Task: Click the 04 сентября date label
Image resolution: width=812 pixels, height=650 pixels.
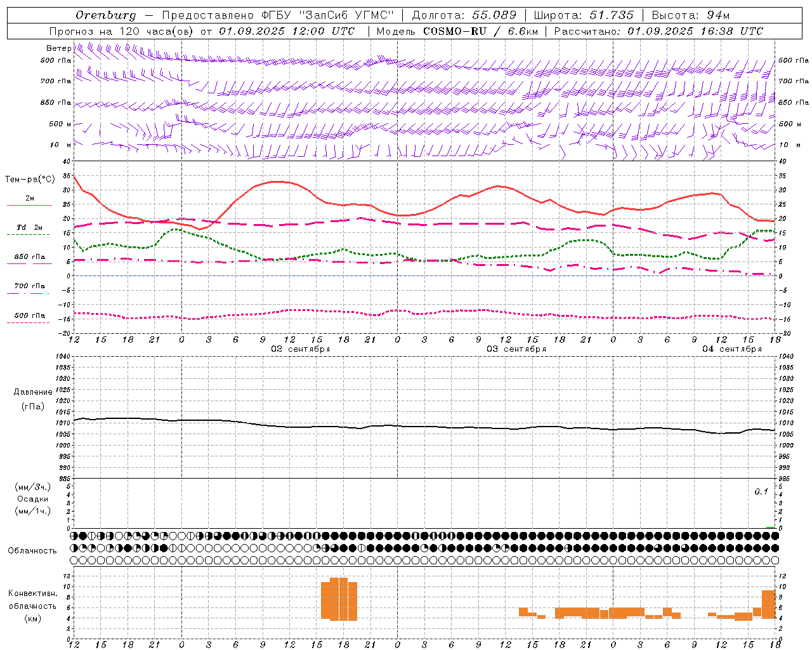Action: pos(732,348)
